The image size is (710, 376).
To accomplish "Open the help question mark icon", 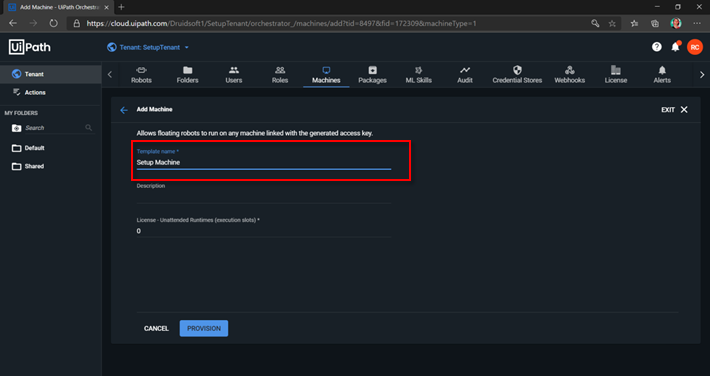I will tap(657, 47).
